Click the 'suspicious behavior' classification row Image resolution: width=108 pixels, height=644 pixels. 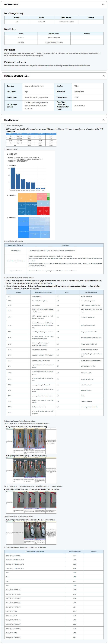(16, 271)
